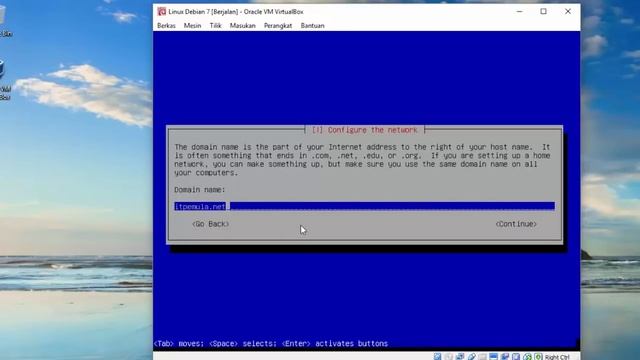Open the Berkas menu
The image size is (640, 360).
pyautogui.click(x=166, y=26)
